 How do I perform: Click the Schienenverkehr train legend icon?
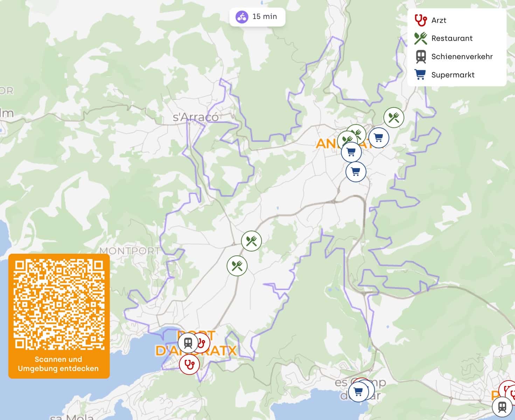tap(420, 57)
